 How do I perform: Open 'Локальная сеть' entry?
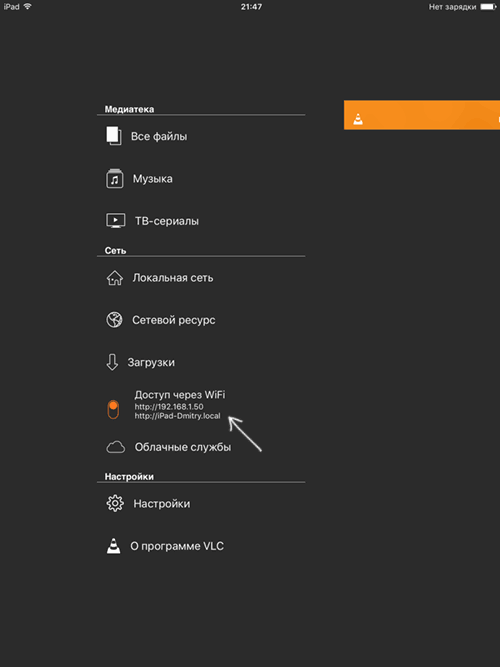tap(173, 278)
